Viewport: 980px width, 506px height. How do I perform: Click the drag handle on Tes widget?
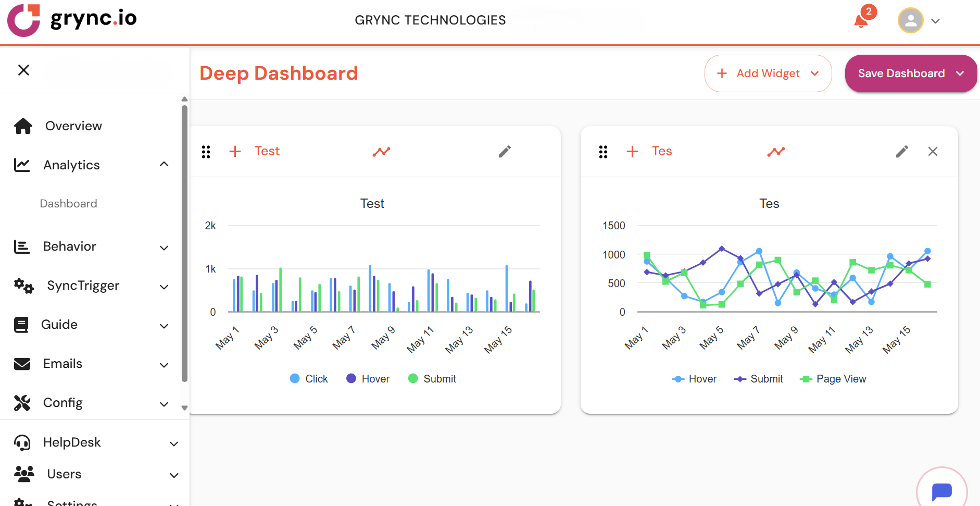[x=603, y=152]
